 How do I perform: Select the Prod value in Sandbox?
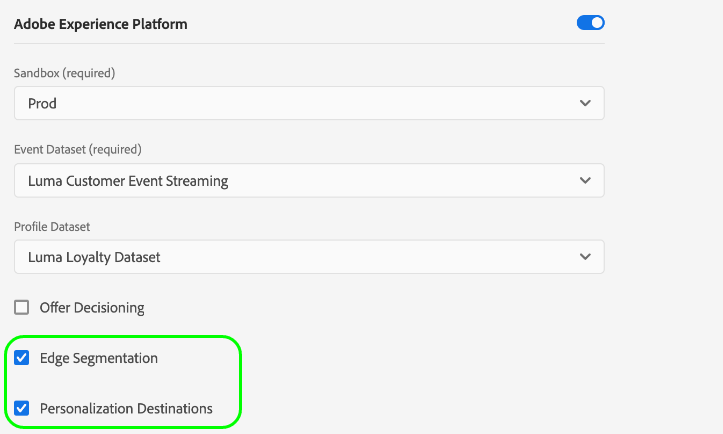[42, 104]
